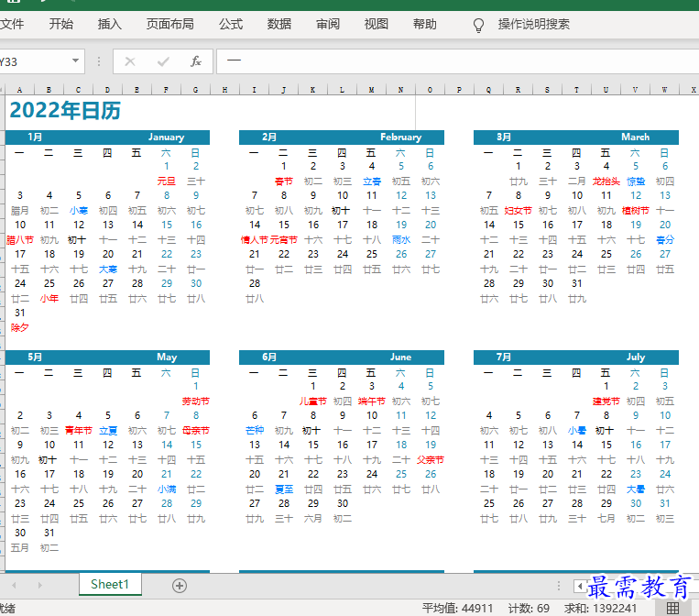Click the January header label
Image resolution: width=699 pixels, height=616 pixels.
pyautogui.click(x=167, y=137)
